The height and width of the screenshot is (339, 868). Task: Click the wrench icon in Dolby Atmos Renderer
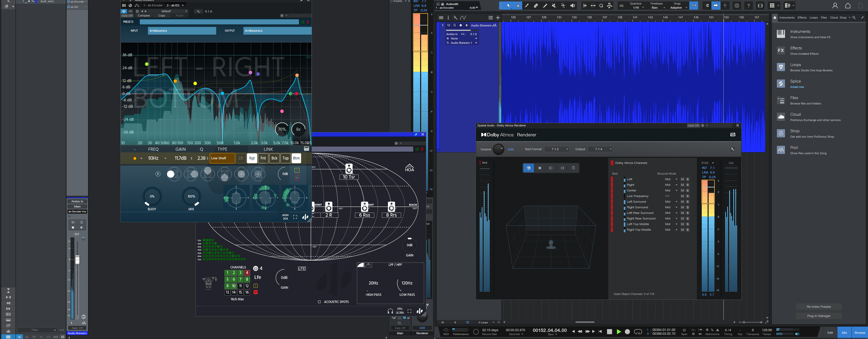pyautogui.click(x=732, y=149)
